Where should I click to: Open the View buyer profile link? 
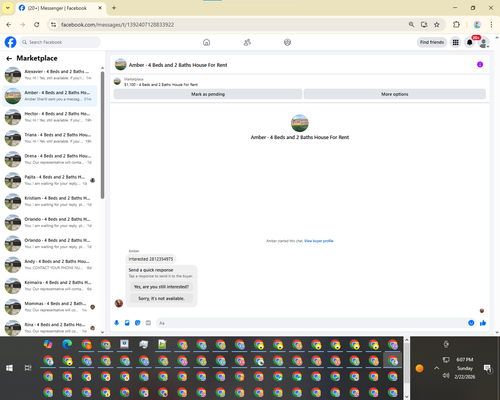[319, 241]
